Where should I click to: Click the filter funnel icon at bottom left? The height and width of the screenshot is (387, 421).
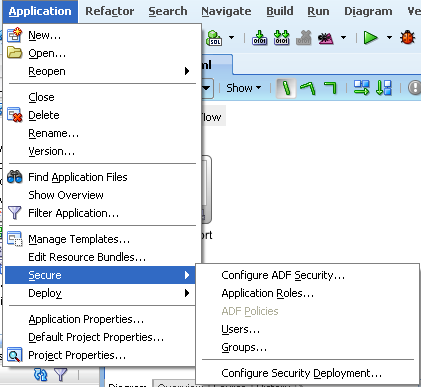[x=61, y=375]
